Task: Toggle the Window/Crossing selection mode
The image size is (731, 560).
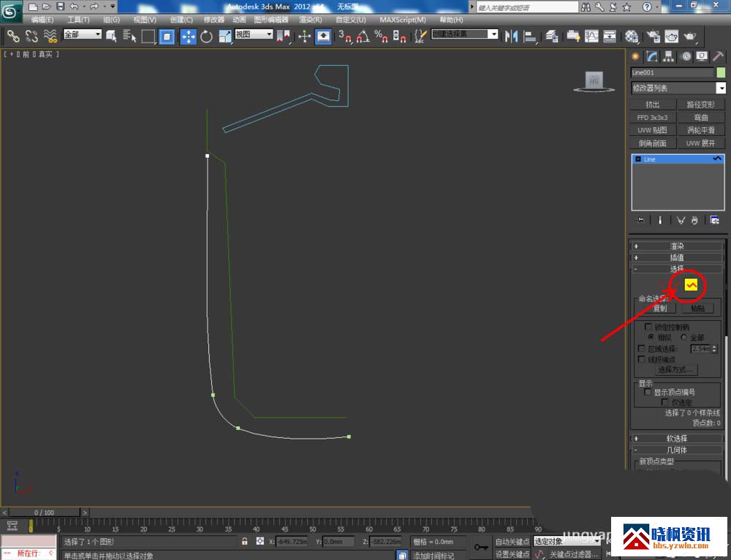Action: [167, 37]
